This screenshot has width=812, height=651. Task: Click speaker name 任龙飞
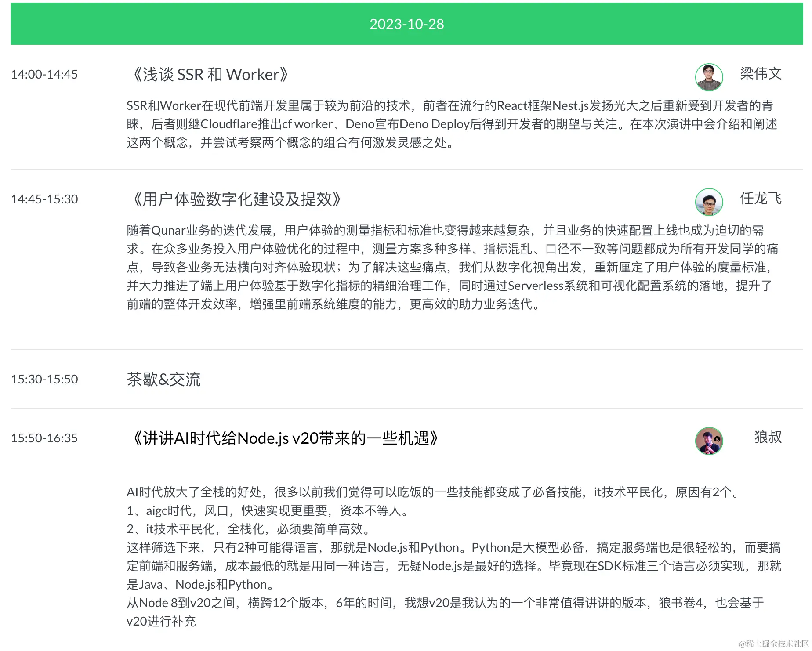761,198
